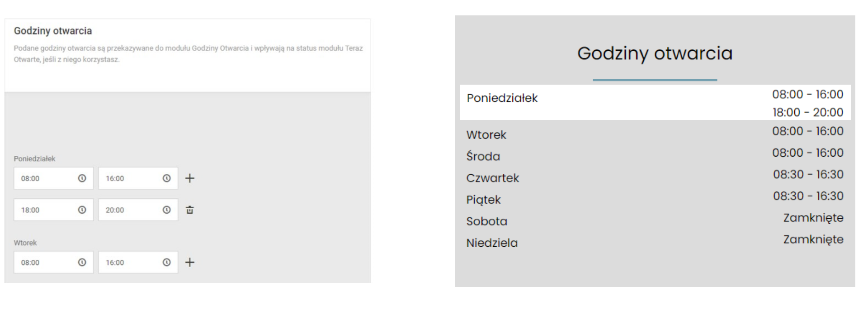This screenshot has width=868, height=316.
Task: Open clock picker for Poniedziałek 08:00 field
Action: pos(82,178)
